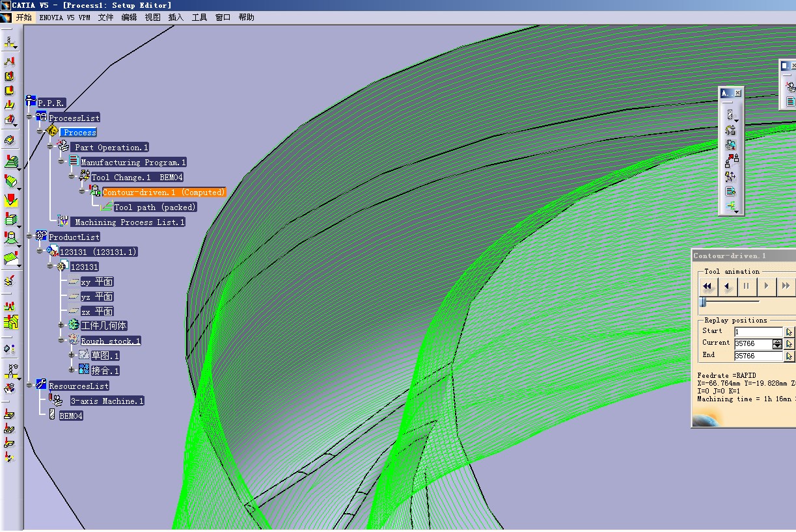Image resolution: width=796 pixels, height=532 pixels.
Task: Collapse the Part Operation.1 node
Action: (51, 148)
